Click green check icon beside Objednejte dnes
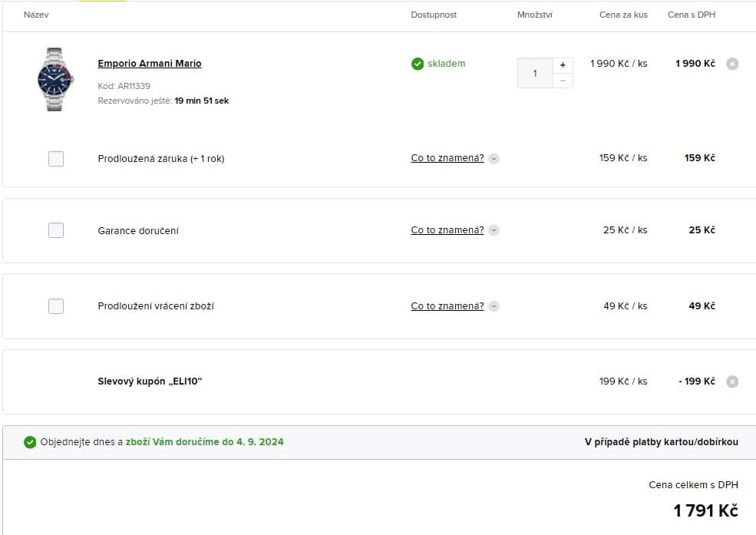756x535 pixels. pyautogui.click(x=30, y=442)
